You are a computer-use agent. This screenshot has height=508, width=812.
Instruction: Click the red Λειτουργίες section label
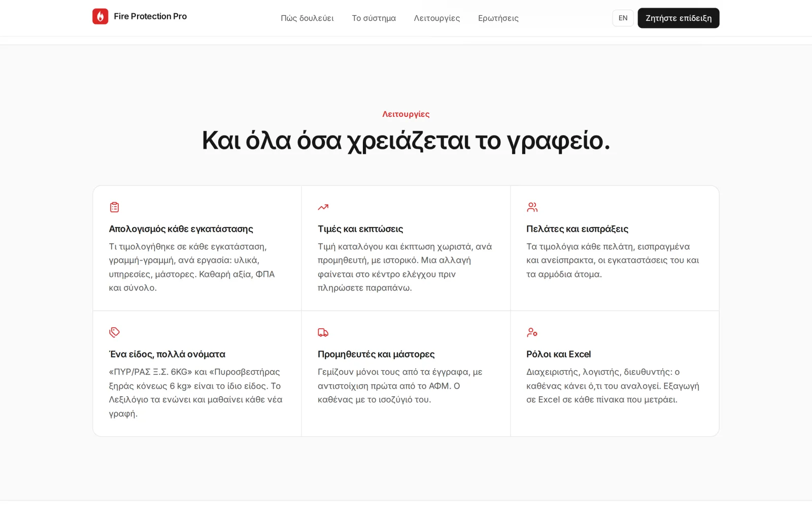[x=406, y=114]
